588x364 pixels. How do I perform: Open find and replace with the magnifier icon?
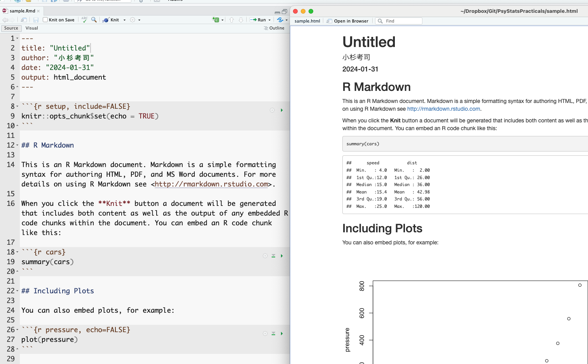click(94, 19)
